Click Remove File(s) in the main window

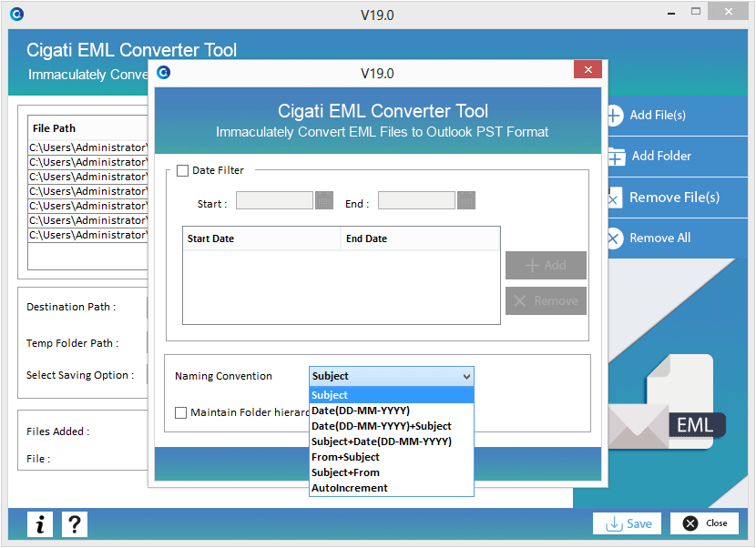pos(678,198)
